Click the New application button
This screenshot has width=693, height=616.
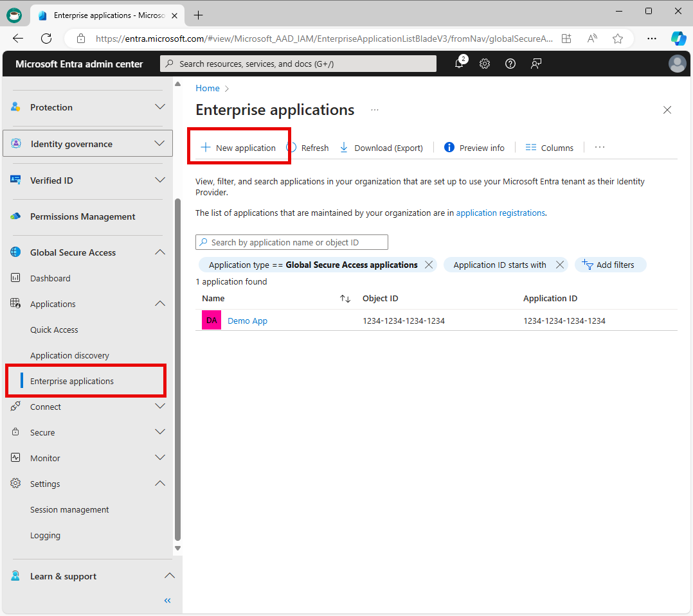pyautogui.click(x=239, y=147)
